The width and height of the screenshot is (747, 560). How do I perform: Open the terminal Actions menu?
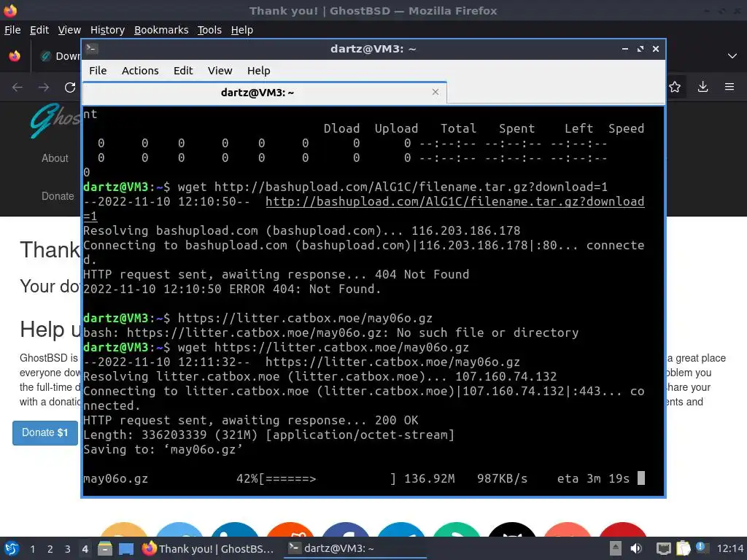tap(140, 71)
